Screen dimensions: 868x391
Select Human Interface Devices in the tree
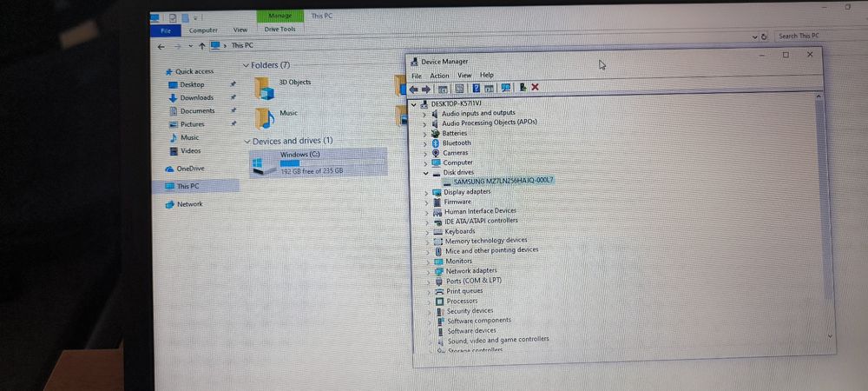pos(480,211)
